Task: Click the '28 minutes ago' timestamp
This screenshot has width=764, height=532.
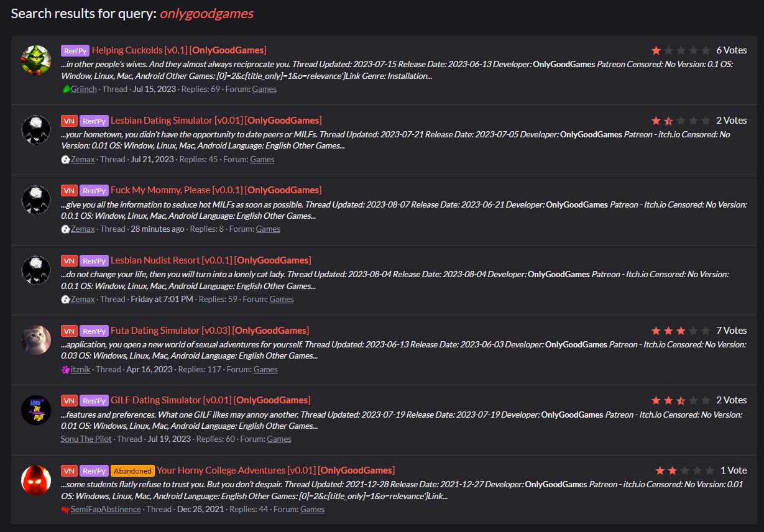Action: pyautogui.click(x=157, y=229)
